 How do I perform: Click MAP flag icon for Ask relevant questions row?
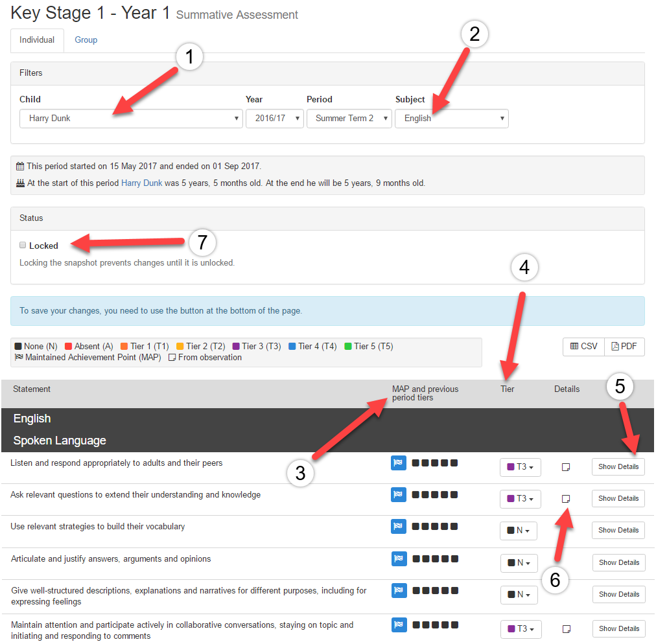tap(398, 495)
